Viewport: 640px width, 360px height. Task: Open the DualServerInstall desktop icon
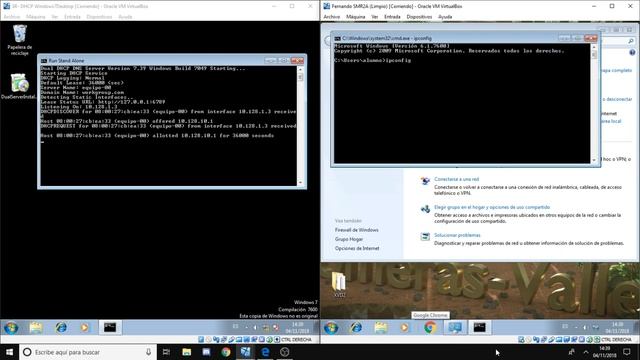[19, 86]
